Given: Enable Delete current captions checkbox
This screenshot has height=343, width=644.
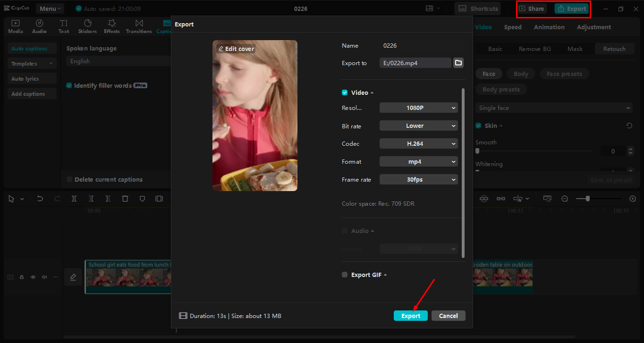Looking at the screenshot, I should 69,179.
